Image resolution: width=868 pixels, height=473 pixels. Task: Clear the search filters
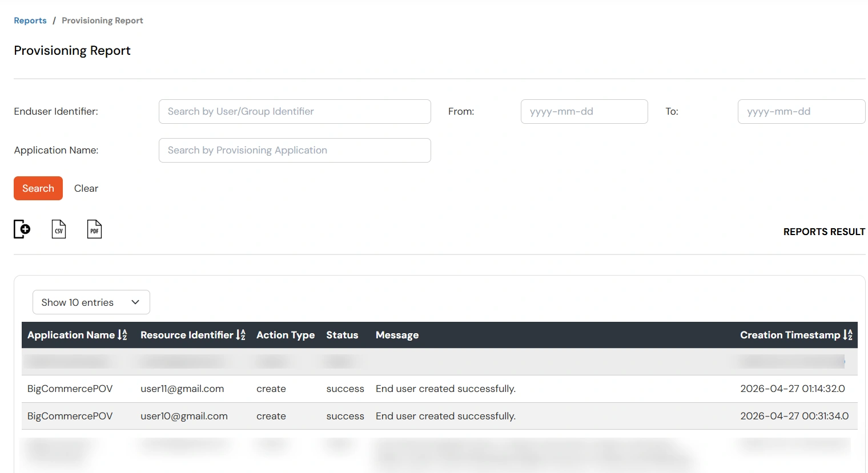pyautogui.click(x=86, y=188)
